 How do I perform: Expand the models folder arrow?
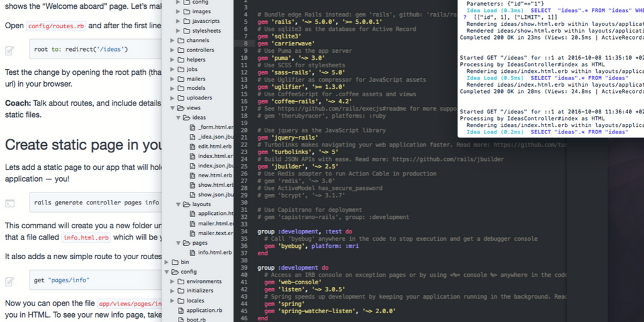point(172,88)
